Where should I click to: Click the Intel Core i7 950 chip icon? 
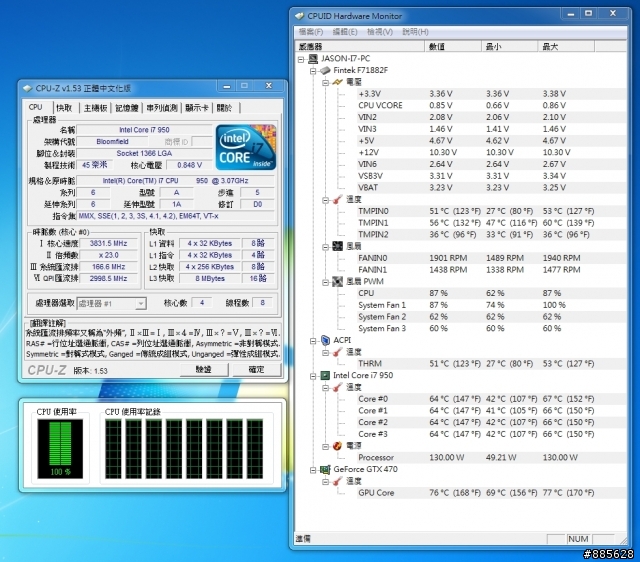pyautogui.click(x=325, y=375)
